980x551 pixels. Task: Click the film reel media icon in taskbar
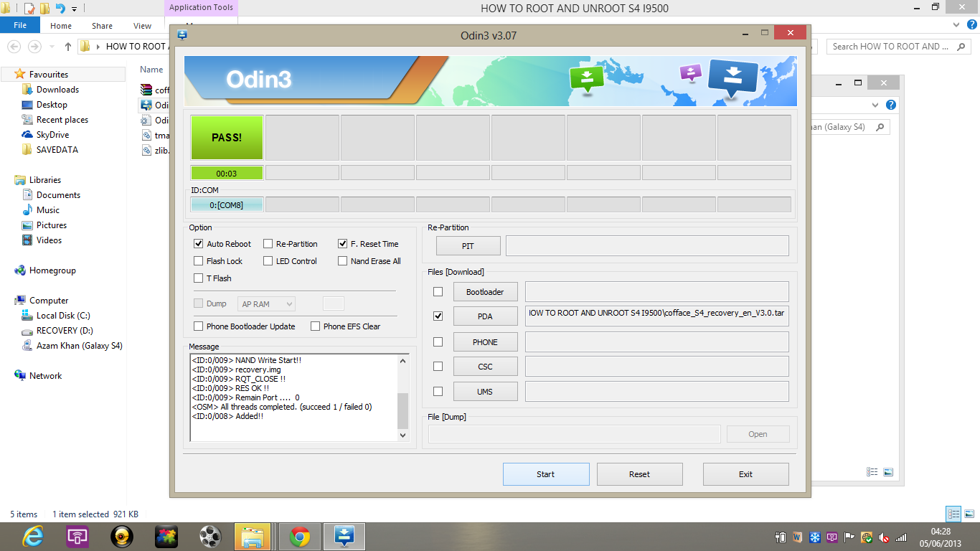(x=210, y=536)
